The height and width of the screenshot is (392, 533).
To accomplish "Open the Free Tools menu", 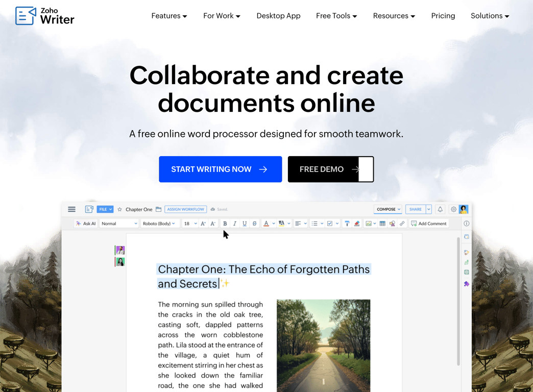I will tap(336, 16).
